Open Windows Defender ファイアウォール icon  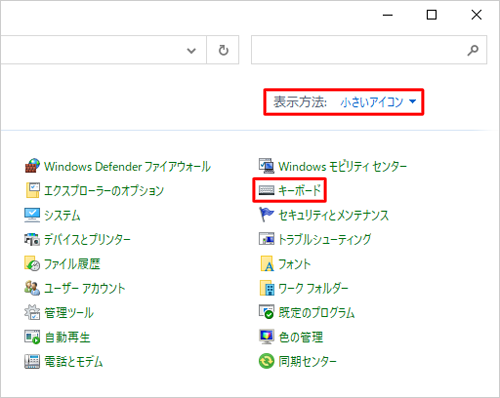(32, 166)
